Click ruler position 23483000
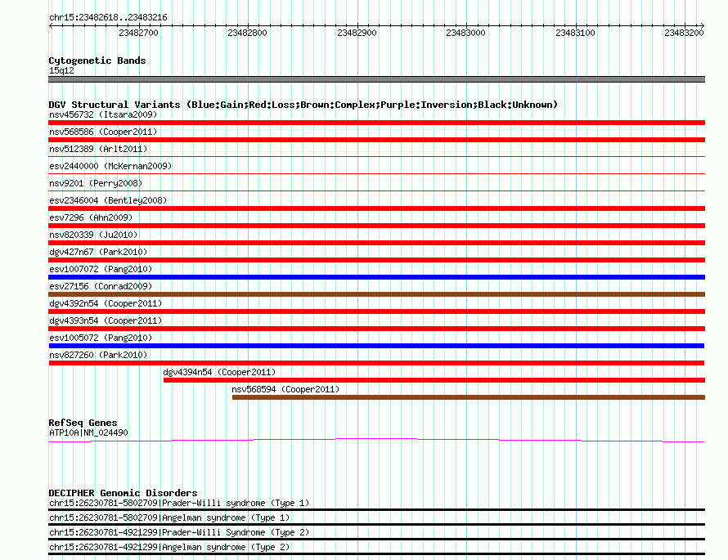728x560 pixels. [465, 33]
